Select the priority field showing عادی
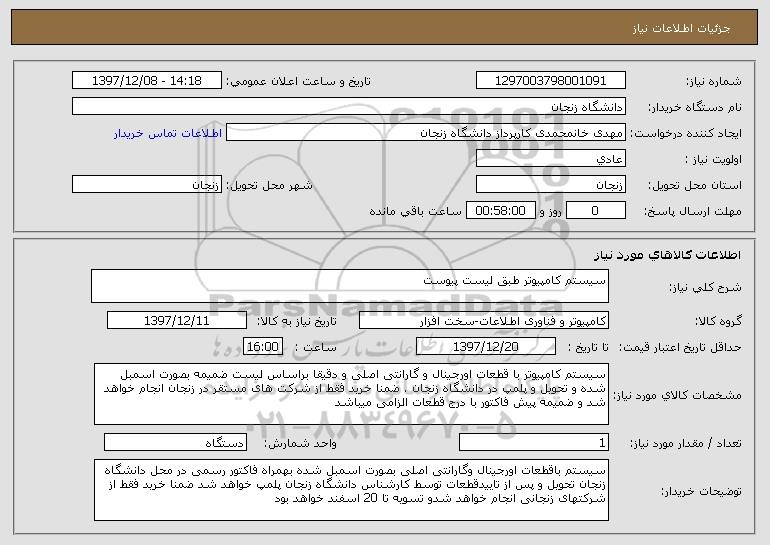Viewport: 770px width, 545px height. pos(550,158)
